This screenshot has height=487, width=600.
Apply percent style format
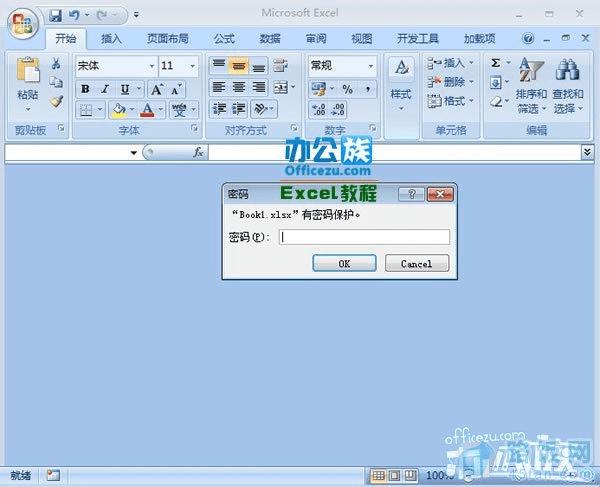tap(347, 90)
